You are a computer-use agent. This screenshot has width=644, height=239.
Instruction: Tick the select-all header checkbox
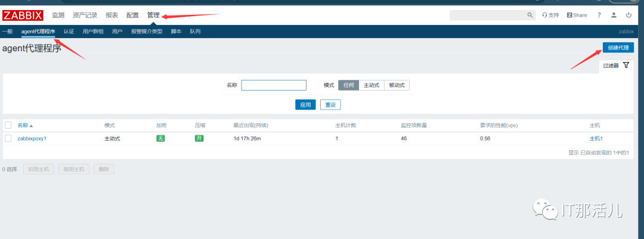click(8, 125)
